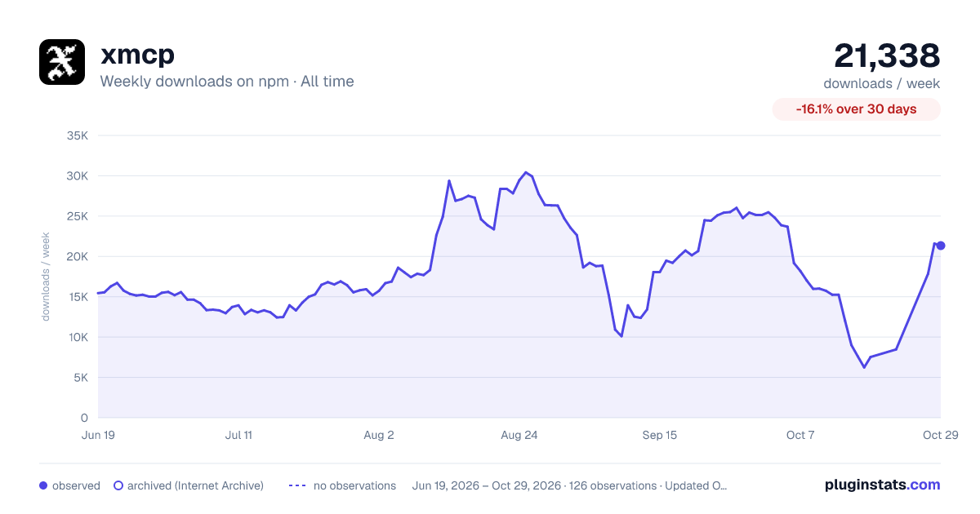Click the archived (Internet Archive) legend circle
This screenshot has width=980, height=514.
[x=118, y=485]
